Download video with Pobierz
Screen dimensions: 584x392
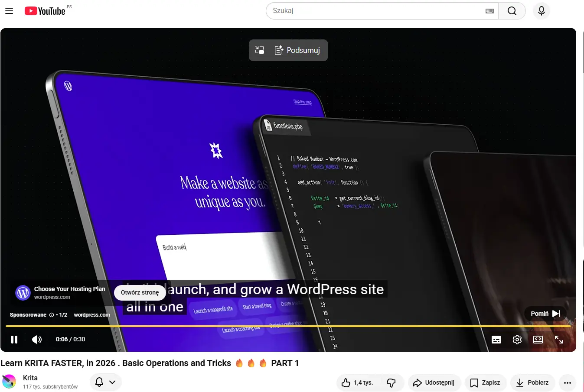[x=532, y=382]
